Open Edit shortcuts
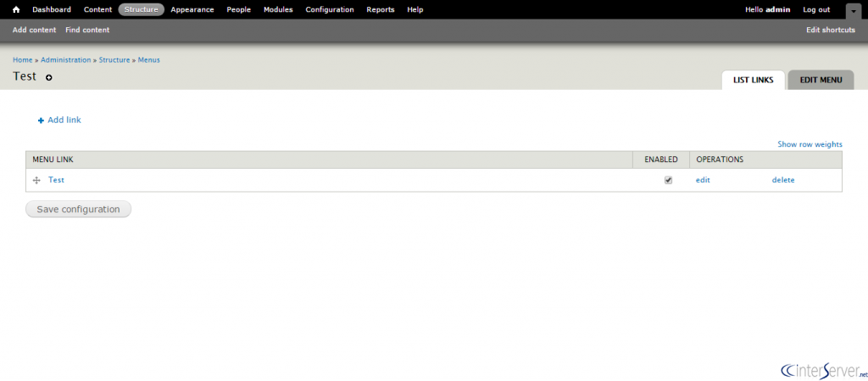The width and height of the screenshot is (868, 381). tap(831, 30)
